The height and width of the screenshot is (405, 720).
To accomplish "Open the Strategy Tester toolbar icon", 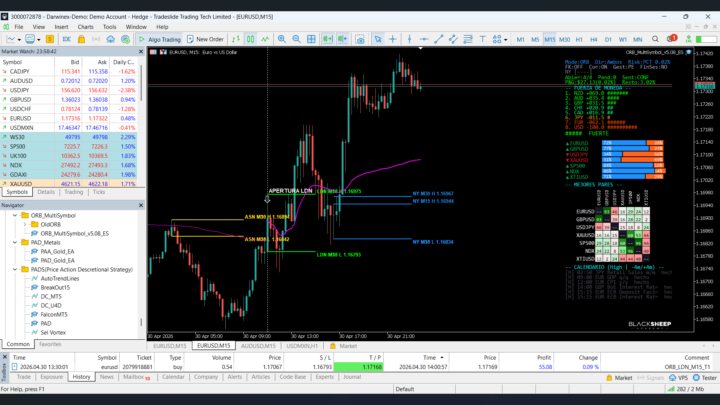I will click(x=125, y=39).
